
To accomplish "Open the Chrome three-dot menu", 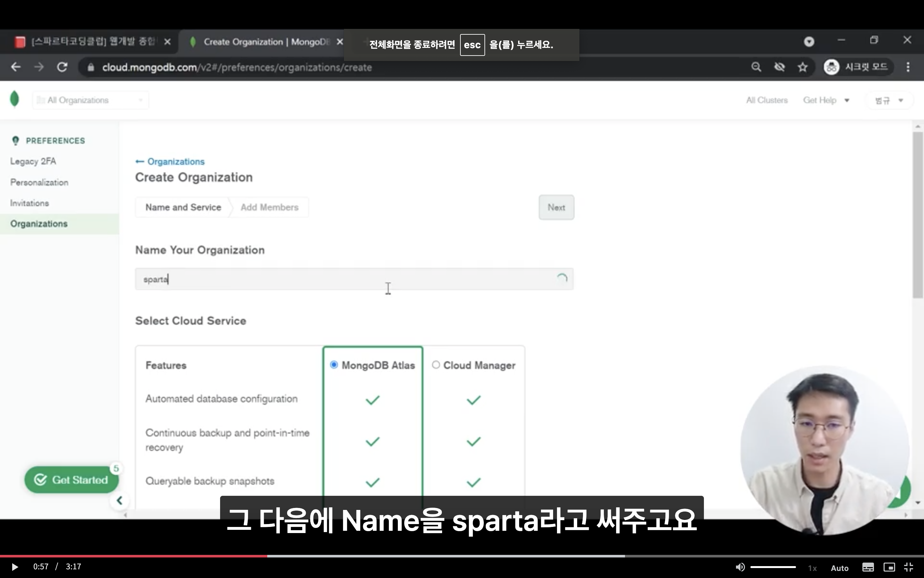I will (908, 67).
